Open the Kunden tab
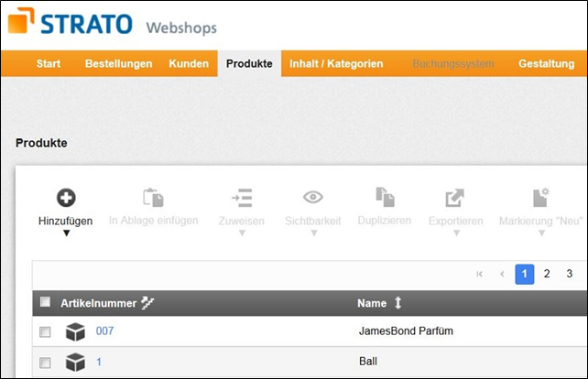This screenshot has height=379, width=588. 189,64
